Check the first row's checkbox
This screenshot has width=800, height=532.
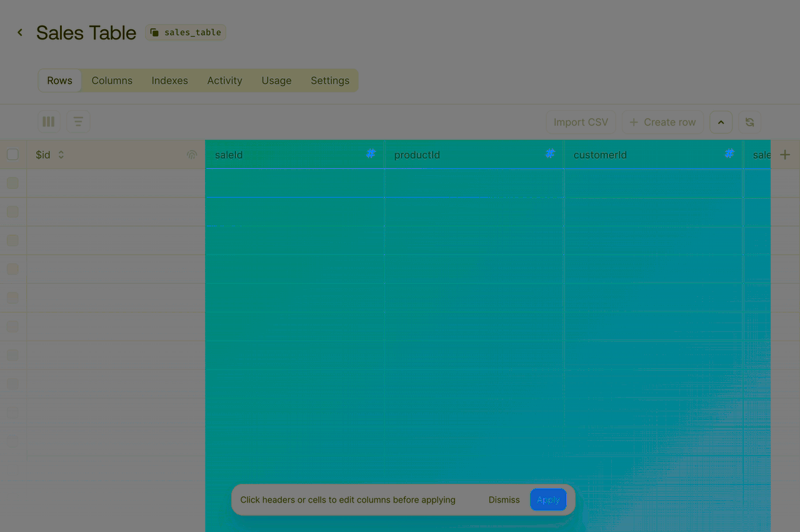pyautogui.click(x=12, y=183)
